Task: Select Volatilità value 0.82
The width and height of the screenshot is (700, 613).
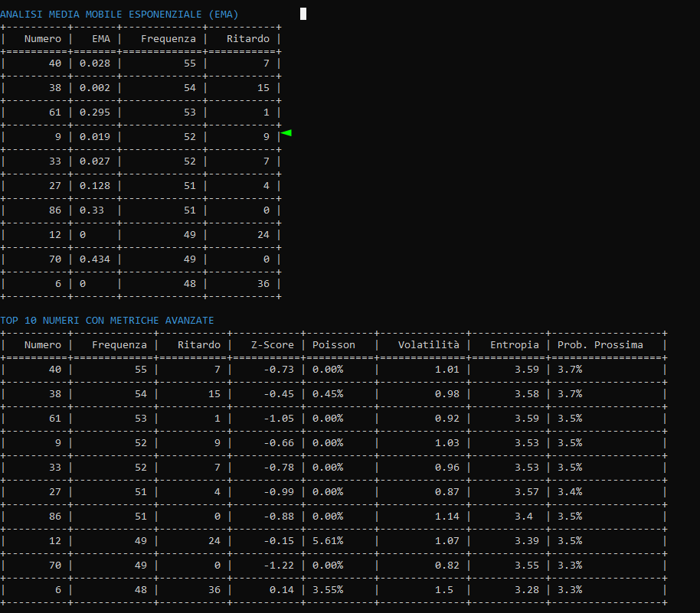Action: (x=446, y=566)
